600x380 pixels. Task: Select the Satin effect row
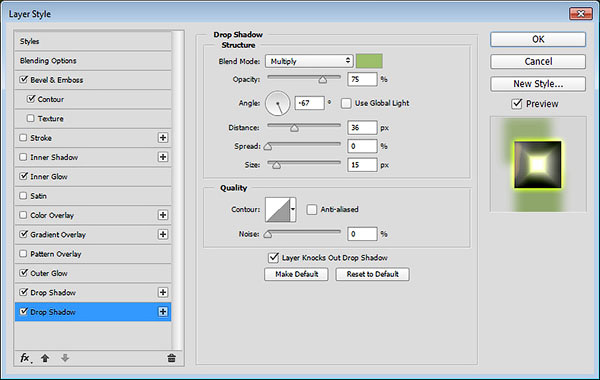tap(93, 196)
